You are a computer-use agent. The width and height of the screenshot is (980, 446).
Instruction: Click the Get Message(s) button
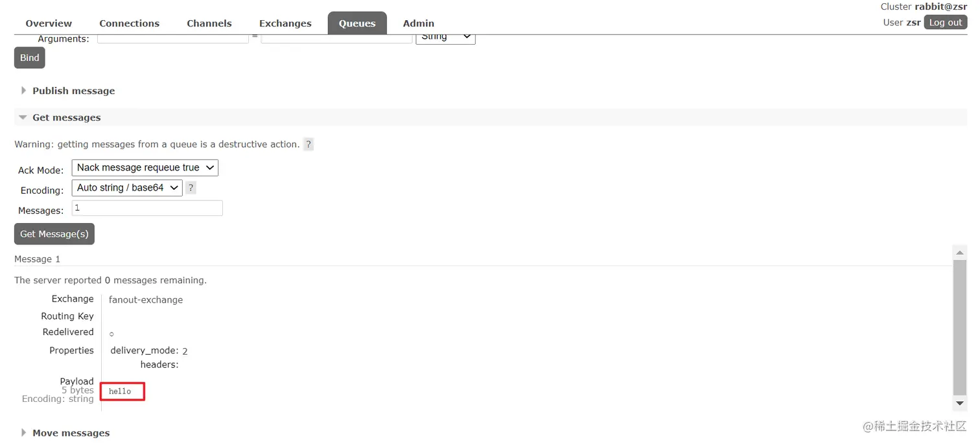pyautogui.click(x=54, y=234)
